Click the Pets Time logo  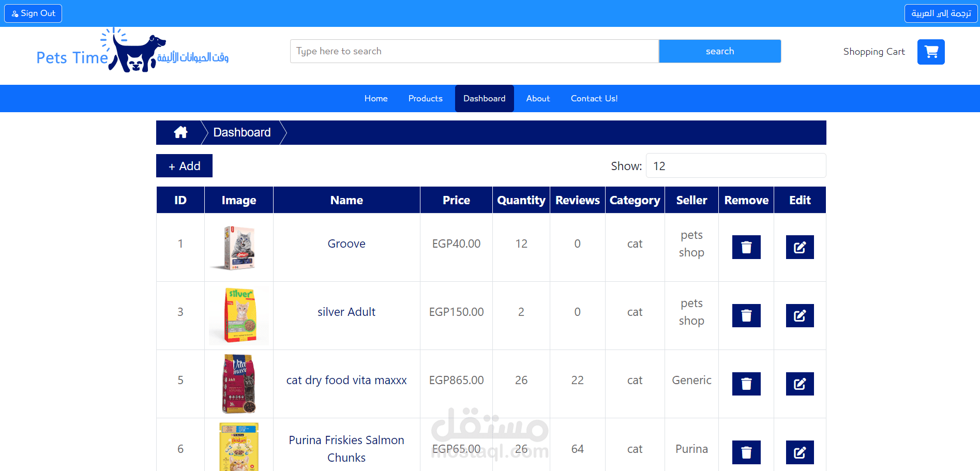click(132, 51)
